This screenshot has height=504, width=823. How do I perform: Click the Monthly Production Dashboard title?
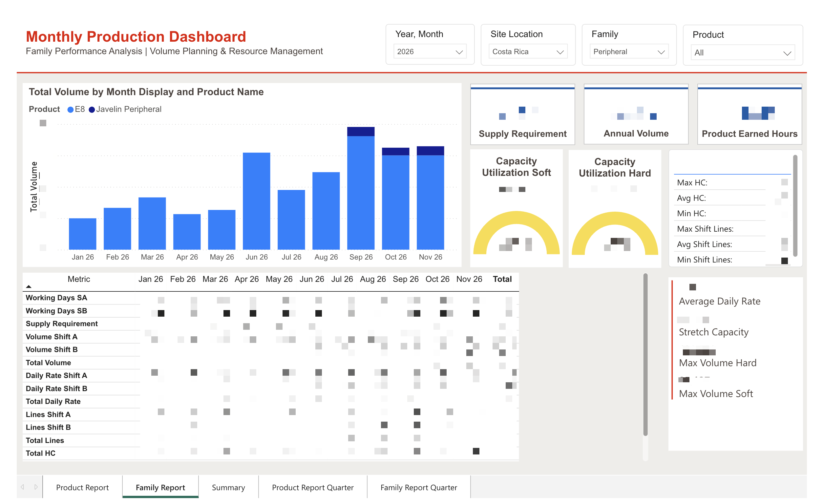coord(136,36)
